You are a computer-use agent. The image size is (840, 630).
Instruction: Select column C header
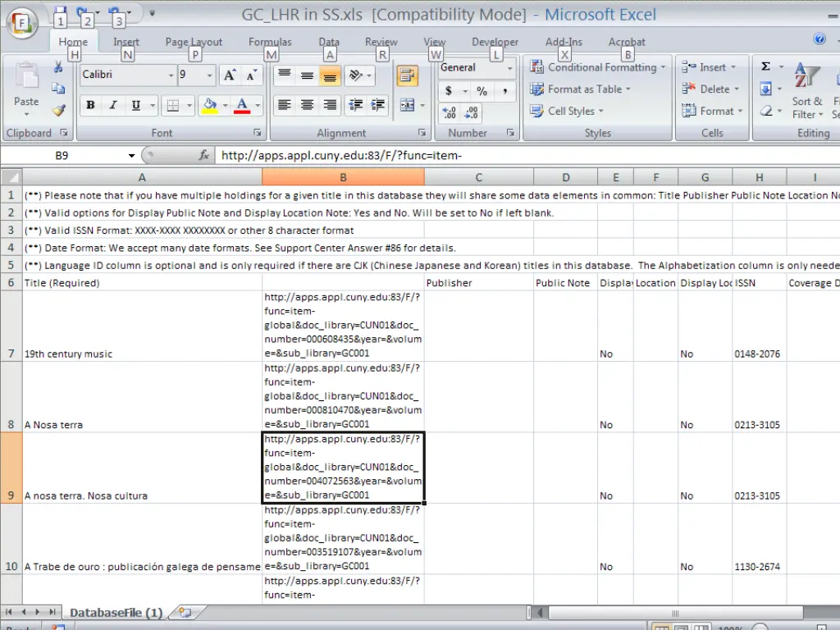tap(478, 177)
